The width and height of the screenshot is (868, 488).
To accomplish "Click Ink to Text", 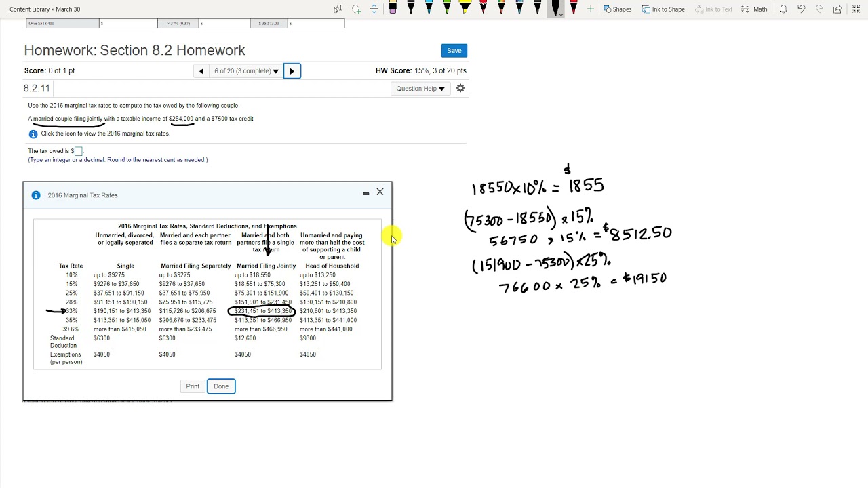I will click(x=714, y=9).
